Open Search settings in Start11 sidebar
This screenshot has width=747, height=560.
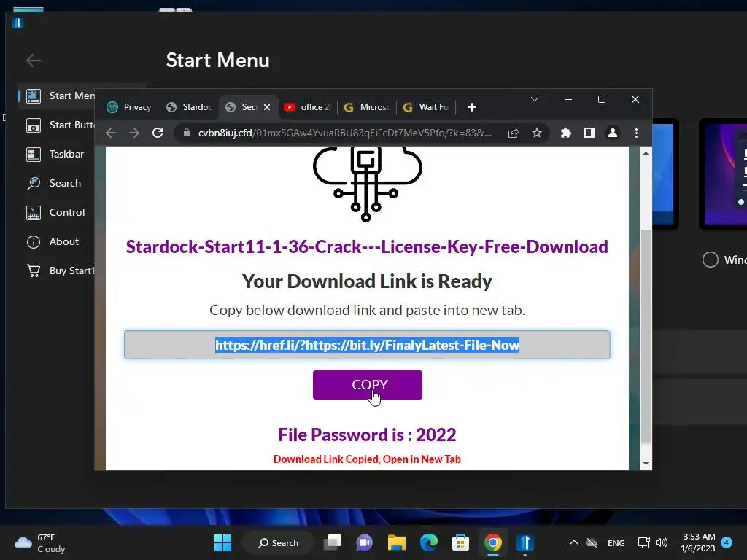(x=55, y=183)
